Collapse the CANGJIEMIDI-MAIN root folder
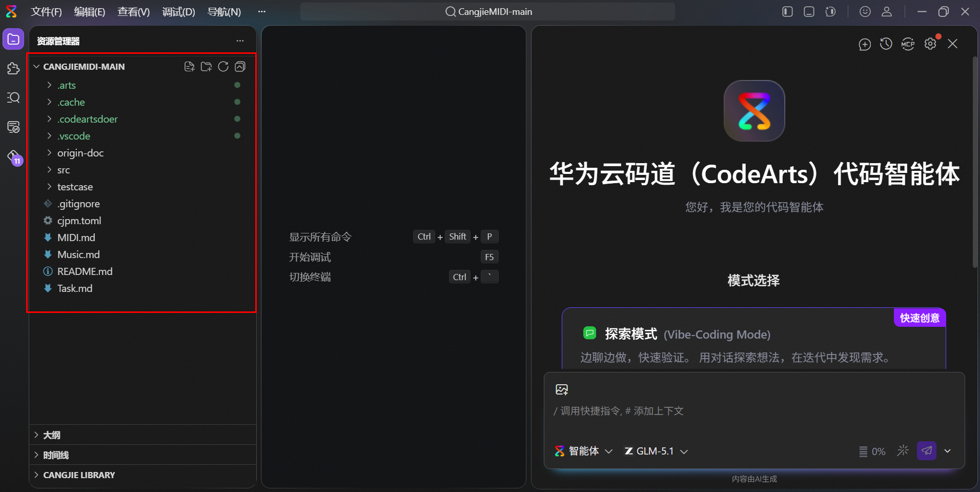The width and height of the screenshot is (980, 492). point(36,67)
